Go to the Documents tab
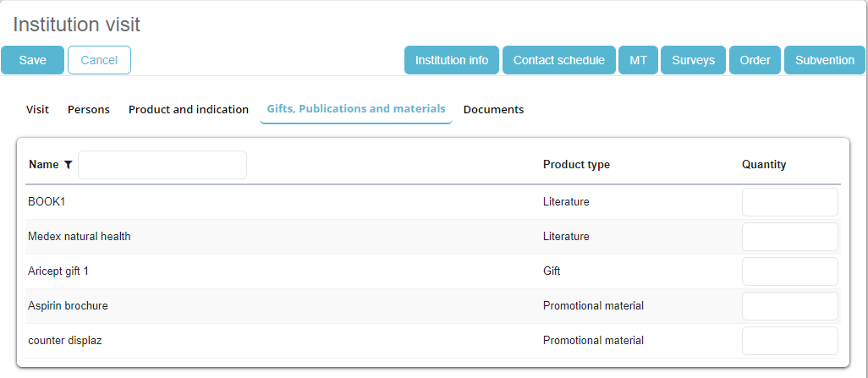Screen dimensions: 868x378 point(493,109)
